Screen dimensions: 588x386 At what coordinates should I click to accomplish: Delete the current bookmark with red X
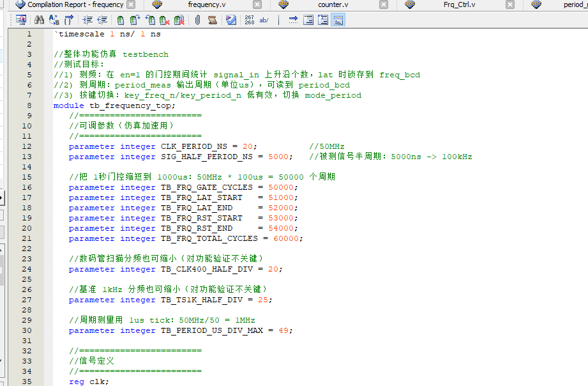click(165, 20)
